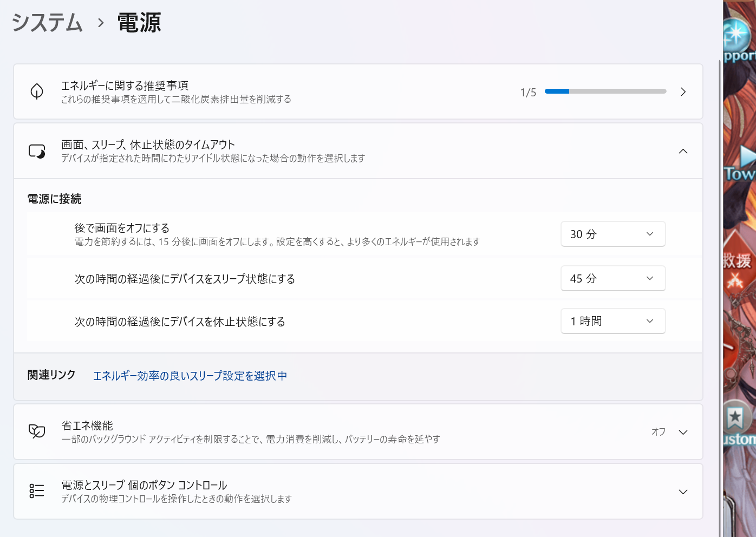Click the star bookmark icon in game window
Viewport: 756px width, 537px height.
[735, 417]
